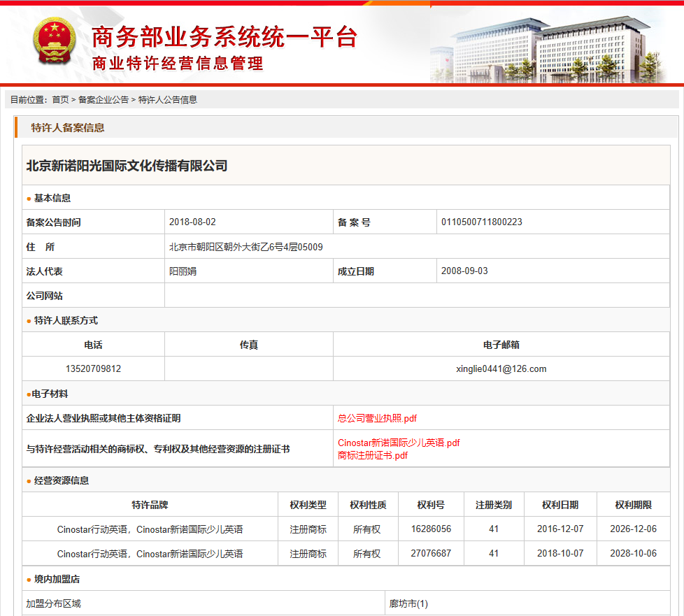Select email xinglie0441@126.com
Viewport: 684px width, 616px height.
click(501, 368)
